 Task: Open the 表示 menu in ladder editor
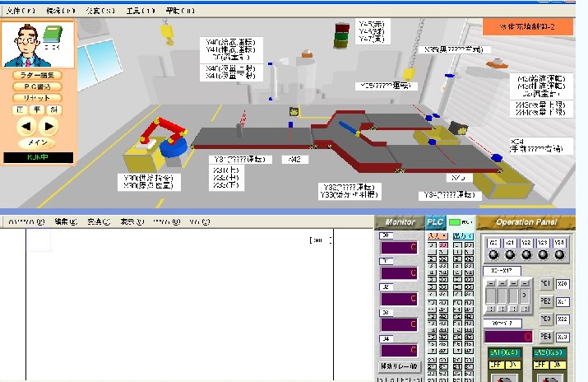127,221
